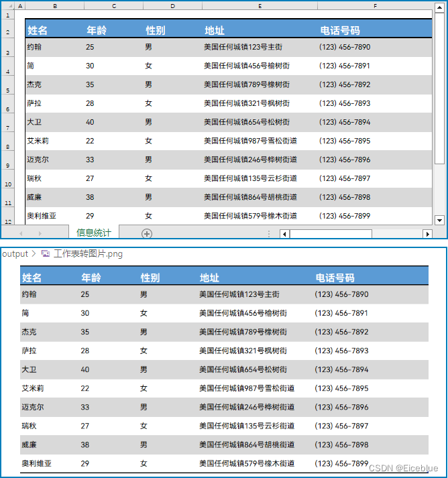
Task: Click 电话号码 header in the output image
Action: [x=335, y=278]
